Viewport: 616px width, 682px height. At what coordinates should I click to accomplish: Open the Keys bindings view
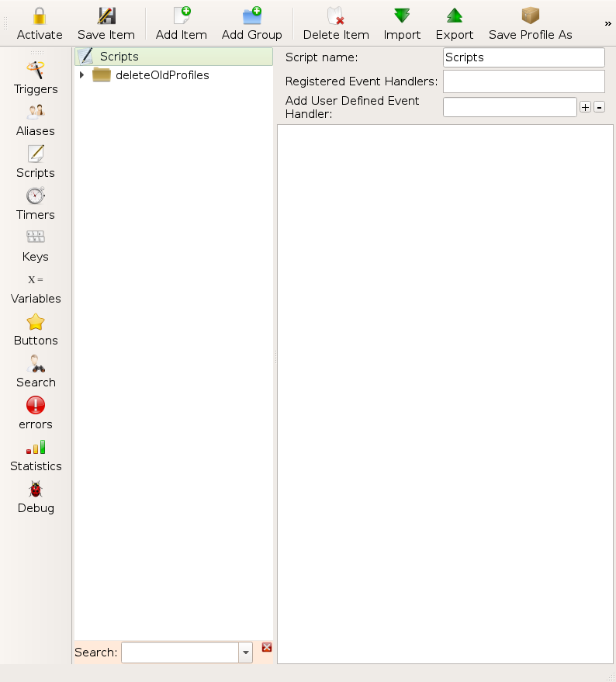pos(36,246)
